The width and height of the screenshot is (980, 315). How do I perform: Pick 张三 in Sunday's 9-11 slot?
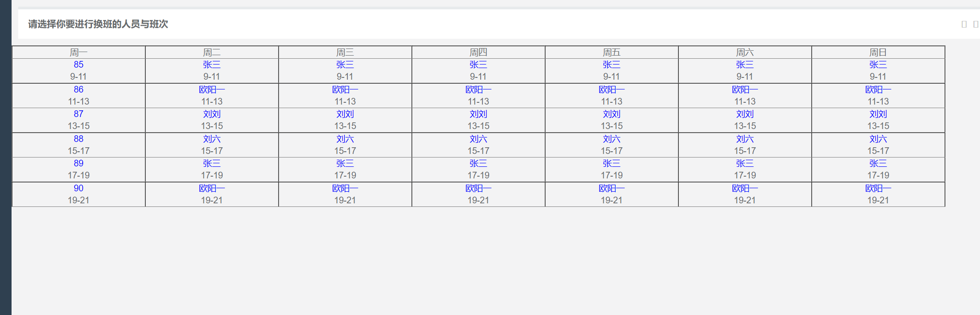[878, 65]
